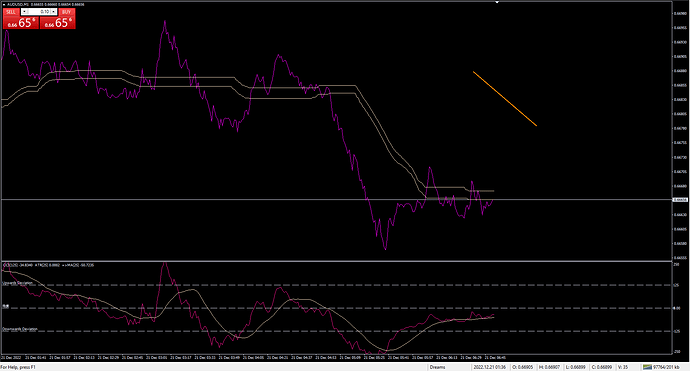The image size is (690, 371).
Task: Increase lot volume with the right arrow
Action: (x=54, y=12)
